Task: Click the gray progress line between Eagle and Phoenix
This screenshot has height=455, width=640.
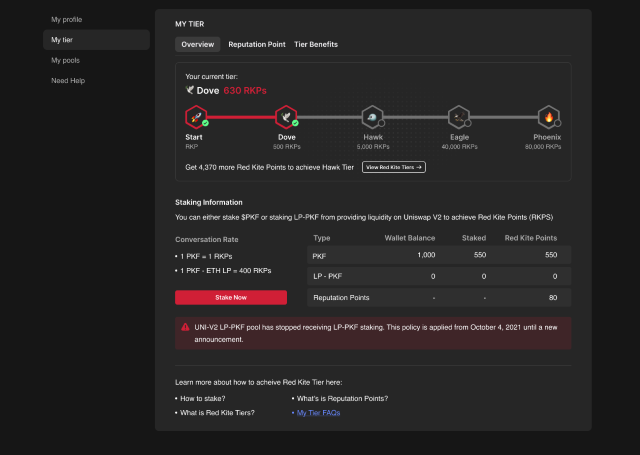Action: 504,117
